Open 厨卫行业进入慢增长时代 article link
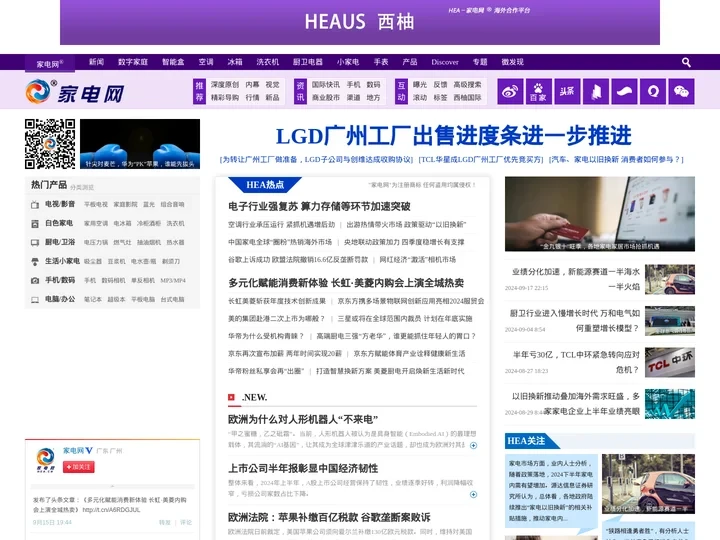The width and height of the screenshot is (720, 540). 574,321
